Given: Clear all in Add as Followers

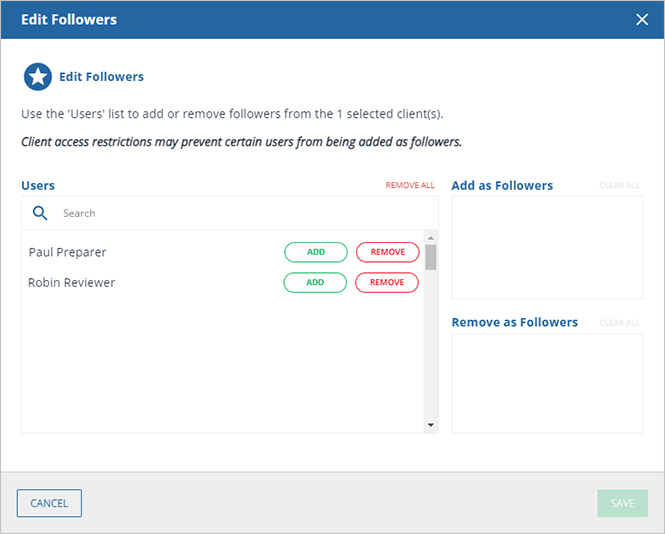Looking at the screenshot, I should (x=619, y=186).
